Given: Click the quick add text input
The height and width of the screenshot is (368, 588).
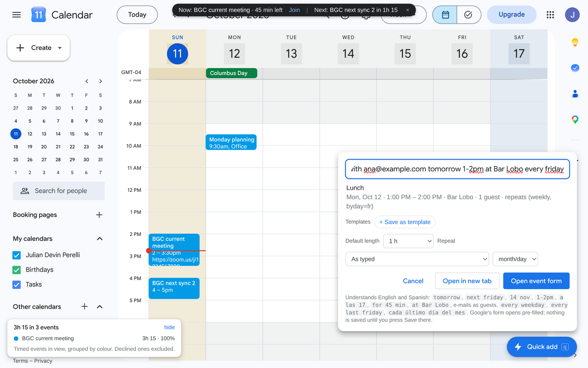Looking at the screenshot, I should [458, 169].
